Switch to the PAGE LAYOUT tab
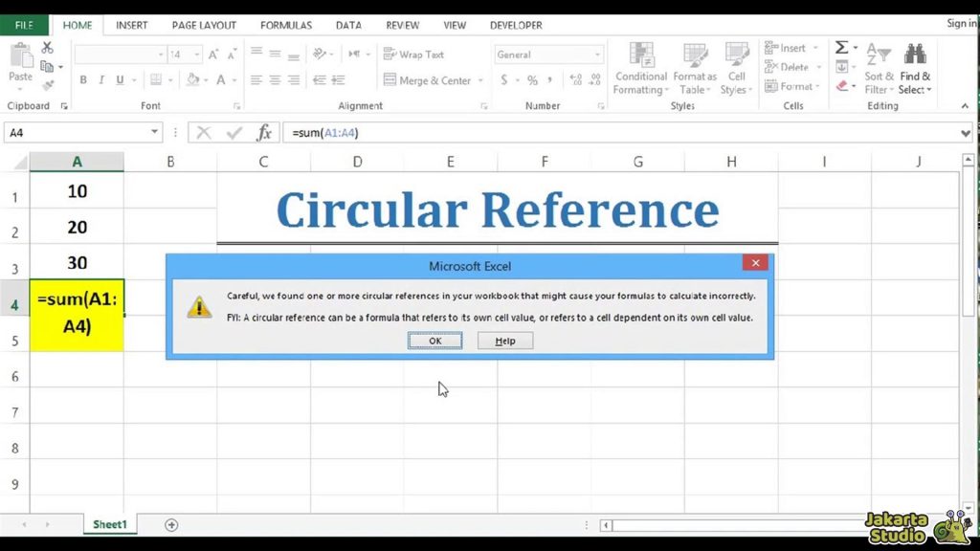 click(x=204, y=25)
